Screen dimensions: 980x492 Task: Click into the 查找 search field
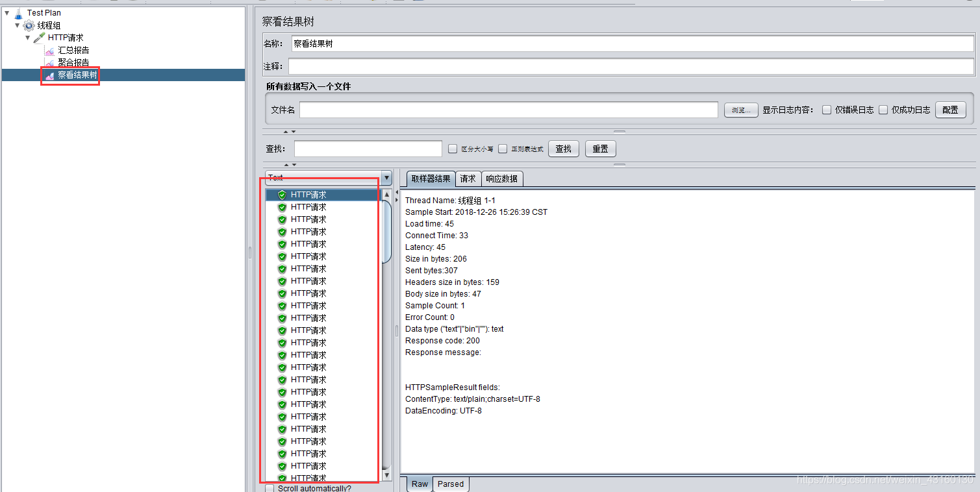(x=368, y=149)
